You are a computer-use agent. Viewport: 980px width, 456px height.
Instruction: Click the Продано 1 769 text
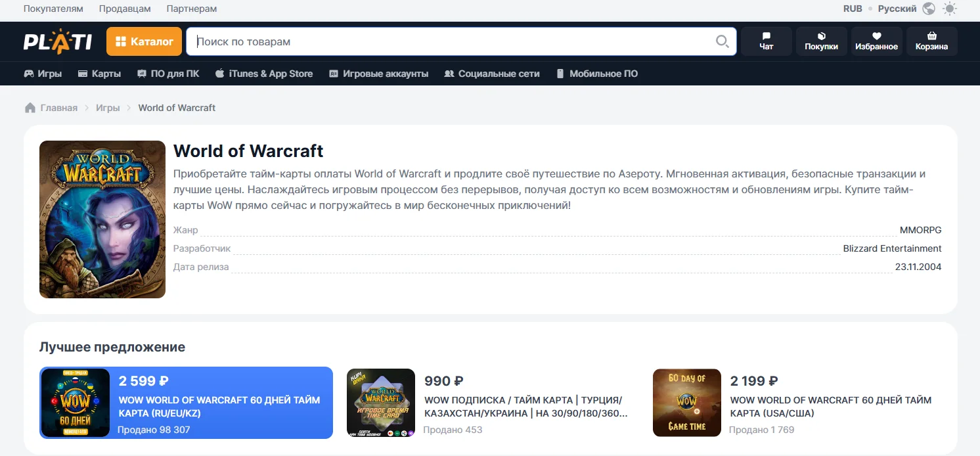tap(761, 430)
